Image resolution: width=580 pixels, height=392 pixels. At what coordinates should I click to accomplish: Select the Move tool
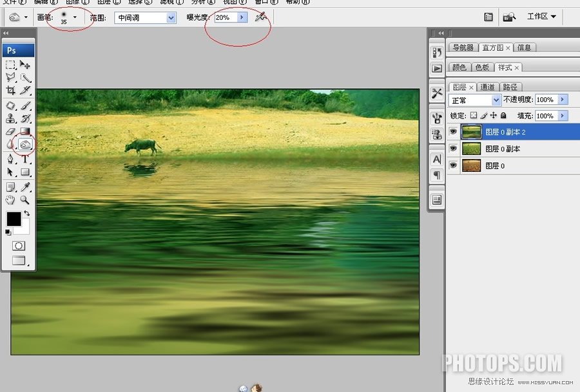(x=24, y=65)
